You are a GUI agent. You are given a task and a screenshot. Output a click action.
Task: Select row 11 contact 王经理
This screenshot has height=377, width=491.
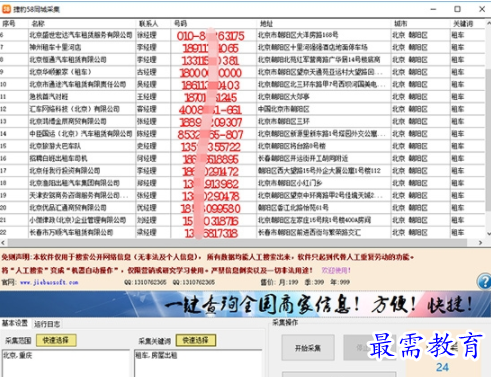click(147, 97)
